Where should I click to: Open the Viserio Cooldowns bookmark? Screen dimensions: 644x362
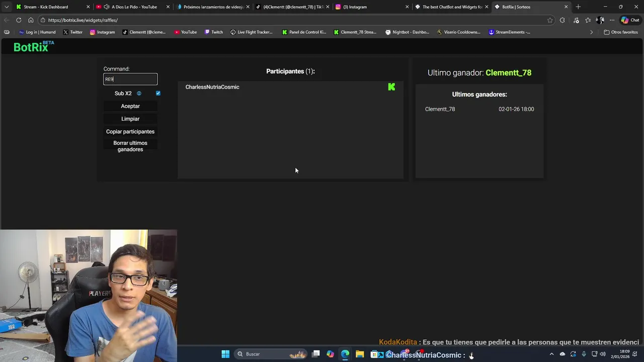458,32
